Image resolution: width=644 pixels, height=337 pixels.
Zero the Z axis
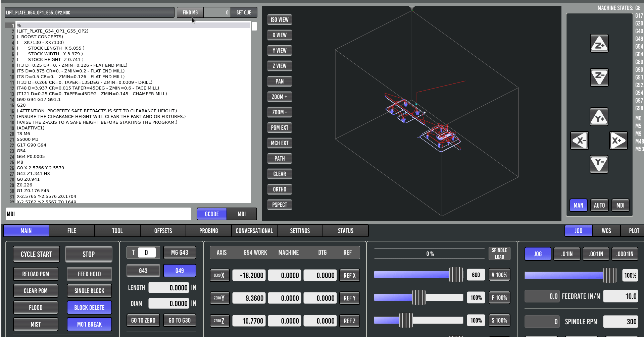click(219, 321)
